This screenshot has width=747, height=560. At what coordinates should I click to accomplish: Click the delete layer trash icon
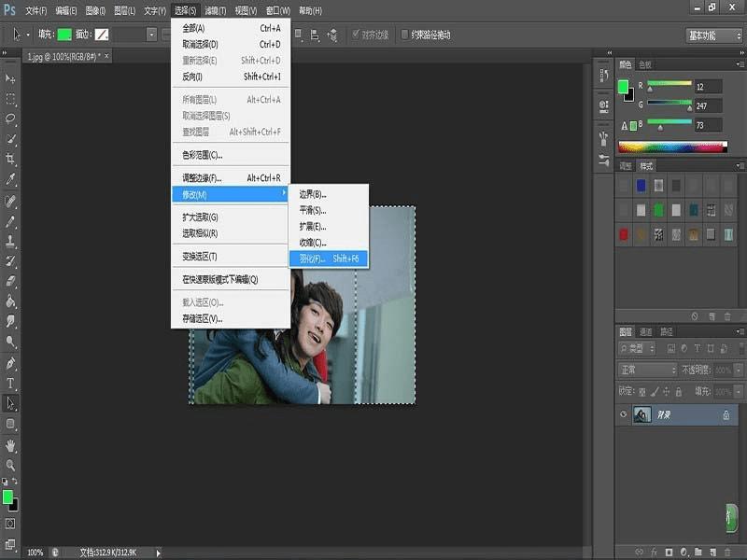point(727,552)
